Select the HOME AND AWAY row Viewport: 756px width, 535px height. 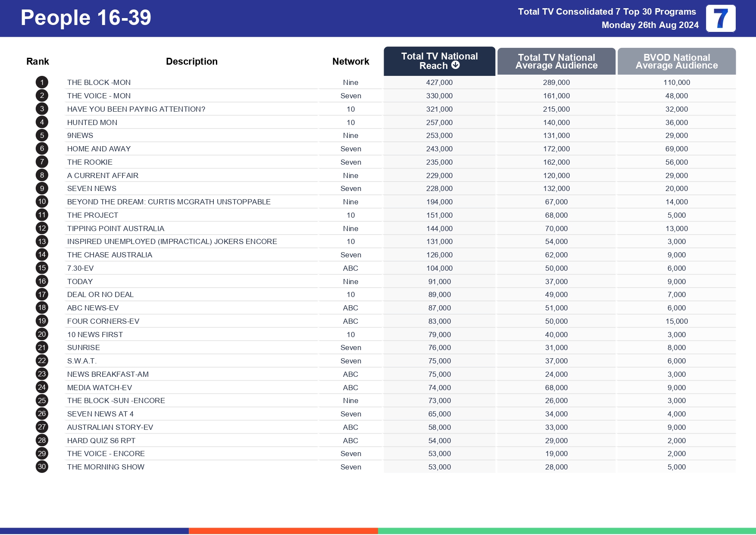pyautogui.click(x=99, y=148)
